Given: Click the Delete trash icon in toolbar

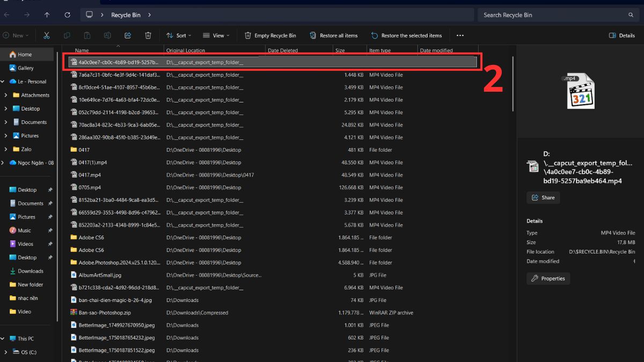Looking at the screenshot, I should coord(148,35).
